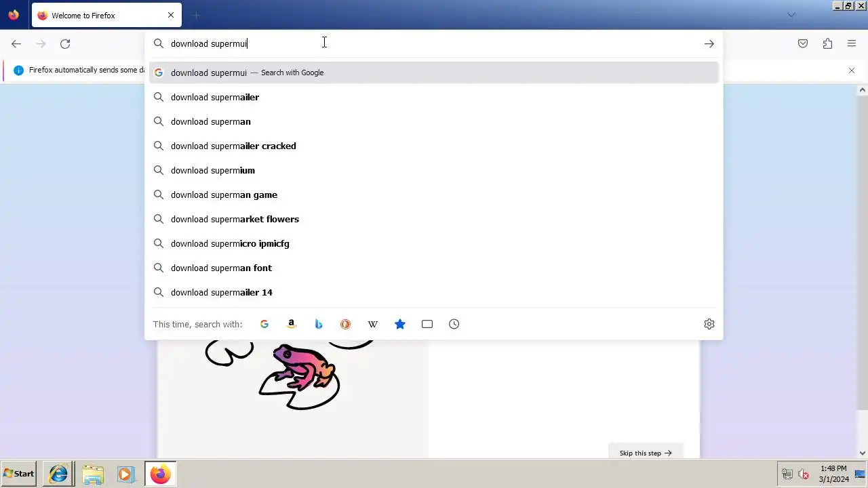This screenshot has width=868, height=488.
Task: Search with Wikipedia one-off icon
Action: click(373, 324)
